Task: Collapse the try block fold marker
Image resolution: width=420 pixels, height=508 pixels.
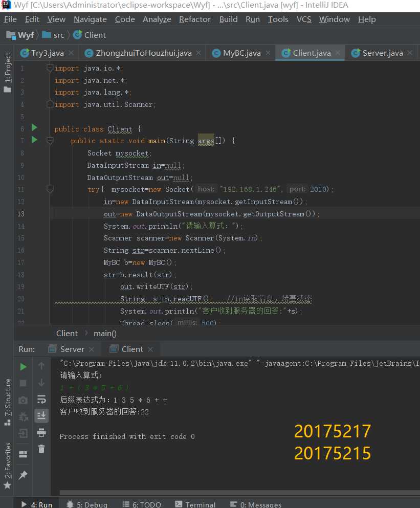Action: click(50, 189)
